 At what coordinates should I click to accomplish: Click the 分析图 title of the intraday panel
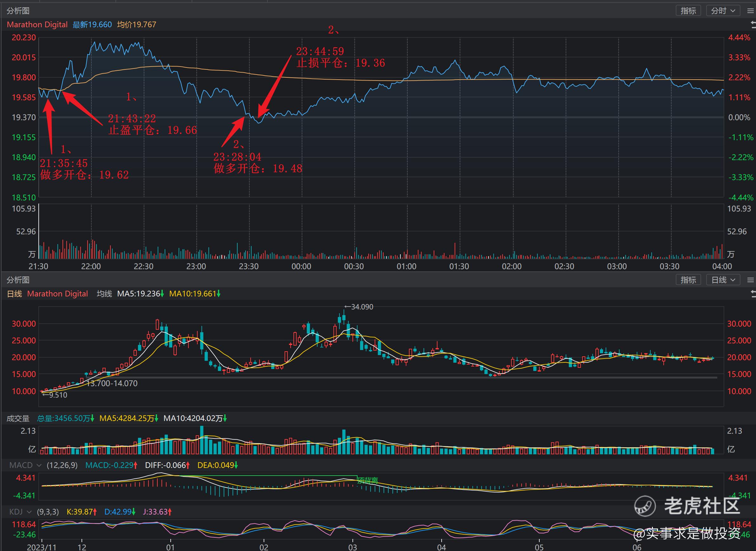[x=18, y=11]
